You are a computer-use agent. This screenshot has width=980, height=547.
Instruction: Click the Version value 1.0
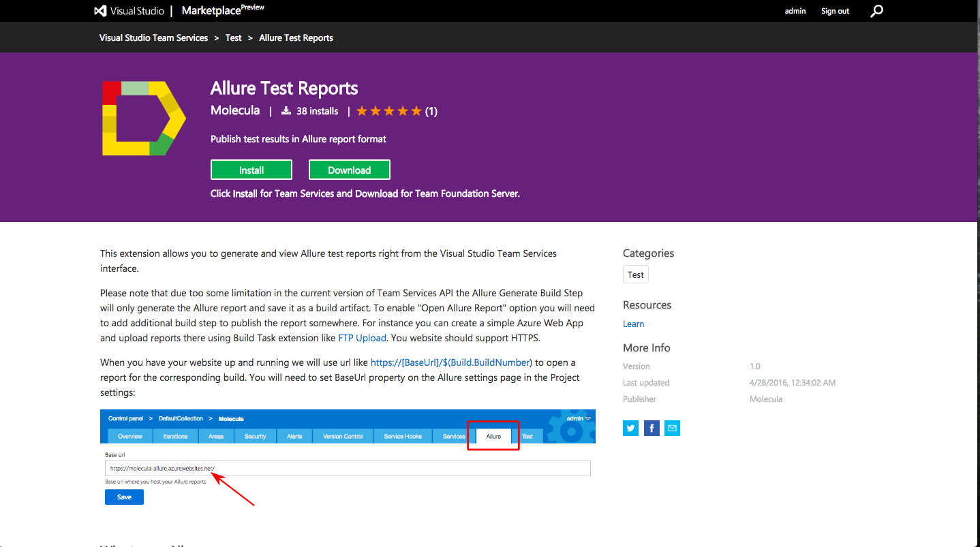coord(754,366)
